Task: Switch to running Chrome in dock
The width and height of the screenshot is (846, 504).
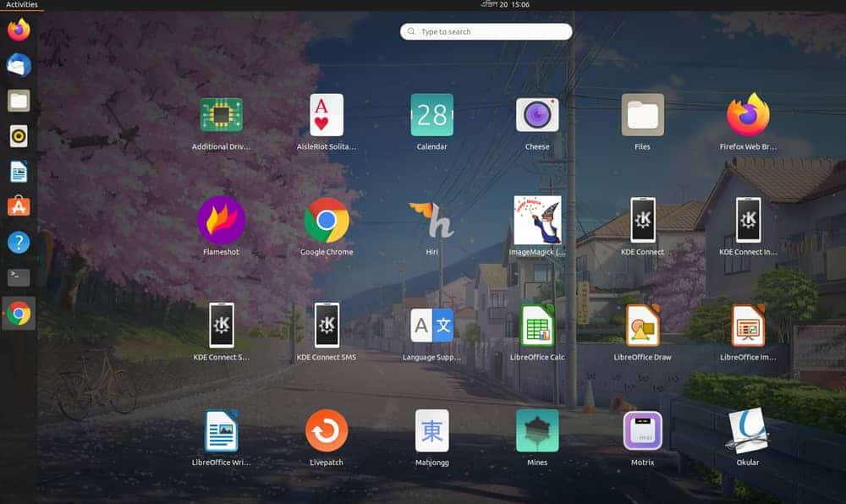Action: 19,313
